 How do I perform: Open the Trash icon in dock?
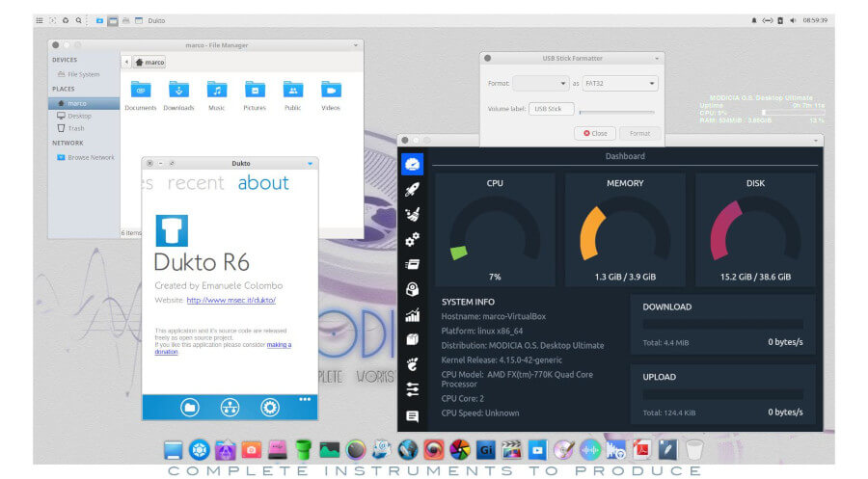pyautogui.click(x=693, y=450)
